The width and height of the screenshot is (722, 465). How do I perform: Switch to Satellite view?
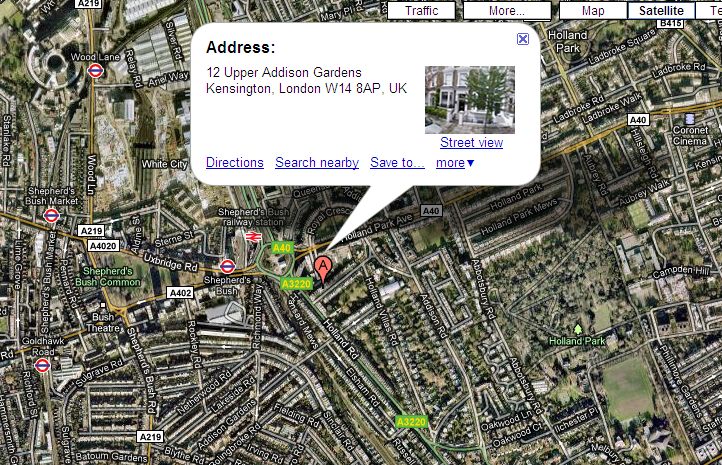661,11
